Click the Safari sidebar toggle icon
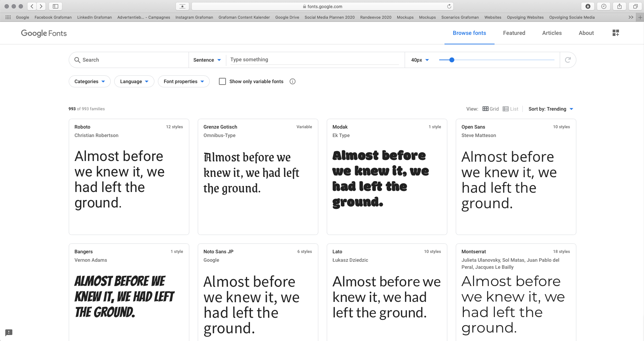Viewport: 644px width, 341px height. [x=55, y=6]
